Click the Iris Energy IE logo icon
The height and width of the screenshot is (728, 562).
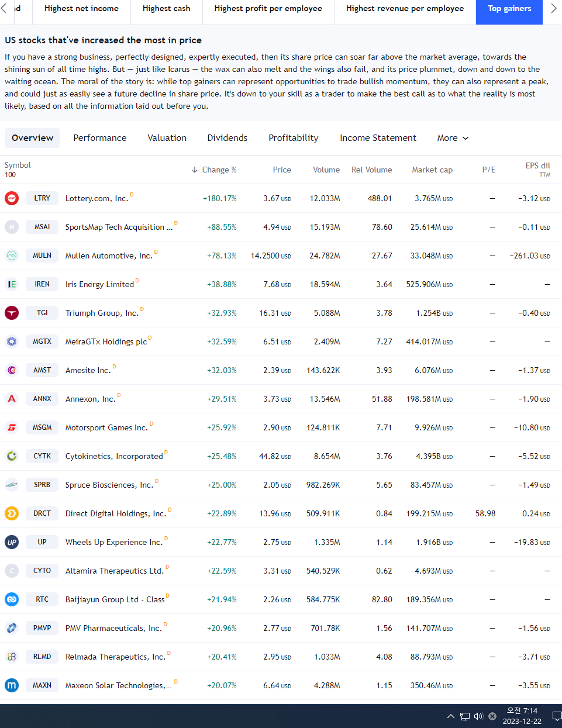tap(12, 284)
